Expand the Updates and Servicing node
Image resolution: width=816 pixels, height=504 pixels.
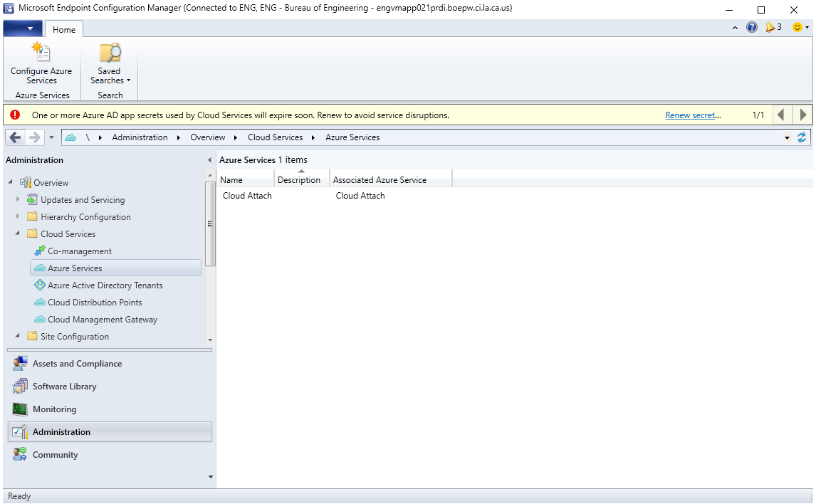(x=18, y=199)
